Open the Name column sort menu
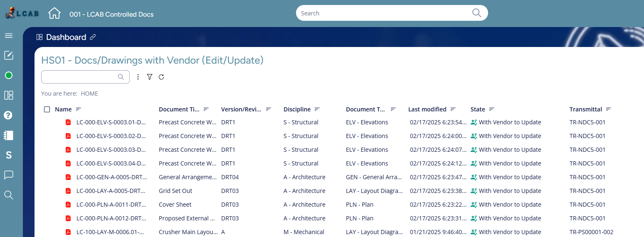This screenshot has height=237, width=644. point(79,109)
